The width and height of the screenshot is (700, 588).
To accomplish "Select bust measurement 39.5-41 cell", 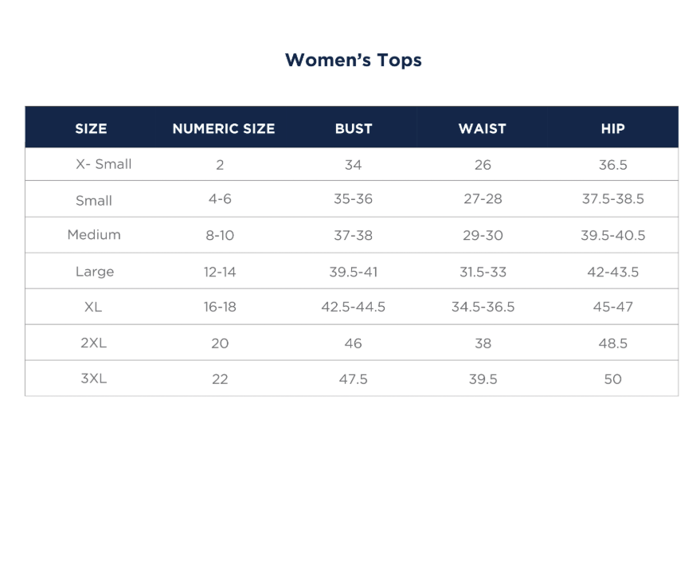I will pyautogui.click(x=354, y=272).
